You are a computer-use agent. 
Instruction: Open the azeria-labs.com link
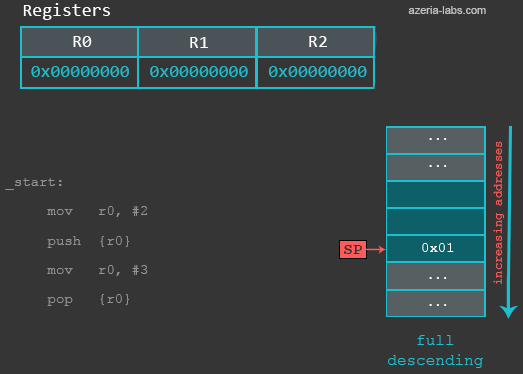[x=447, y=10]
